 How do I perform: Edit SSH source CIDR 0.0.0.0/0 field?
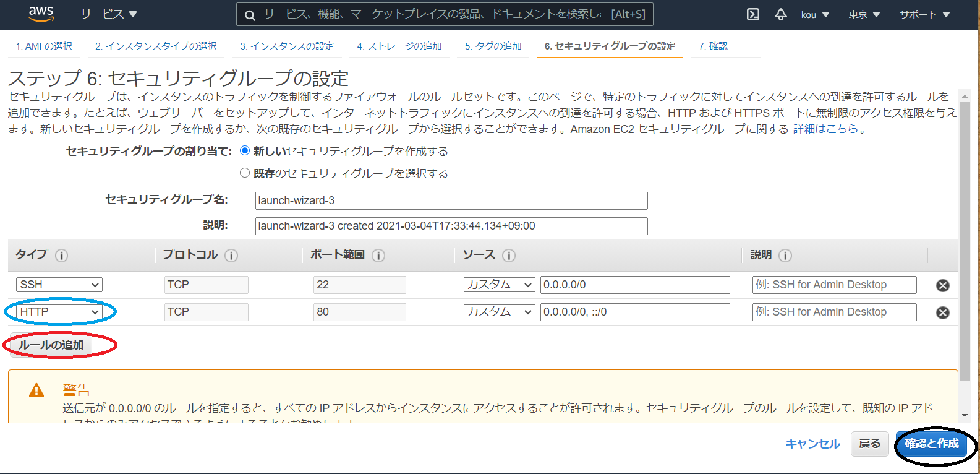pos(635,285)
